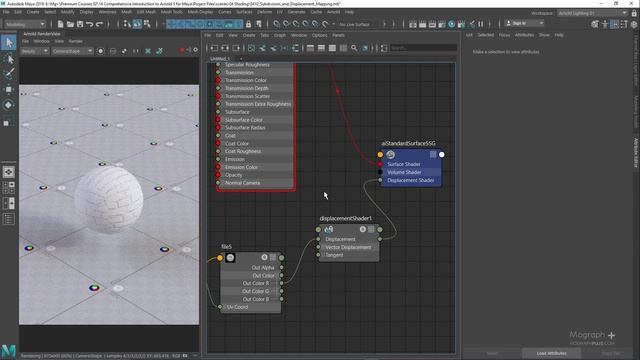Open the Mesh Tools menu

coord(172,12)
